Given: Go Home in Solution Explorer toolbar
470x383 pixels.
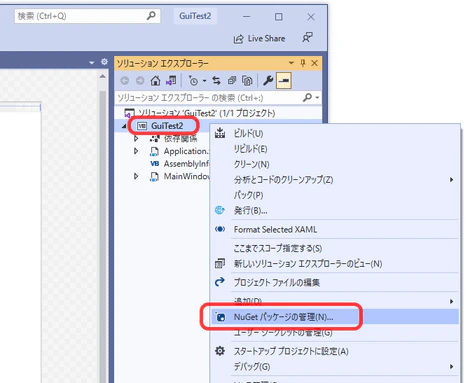Looking at the screenshot, I should coord(155,81).
